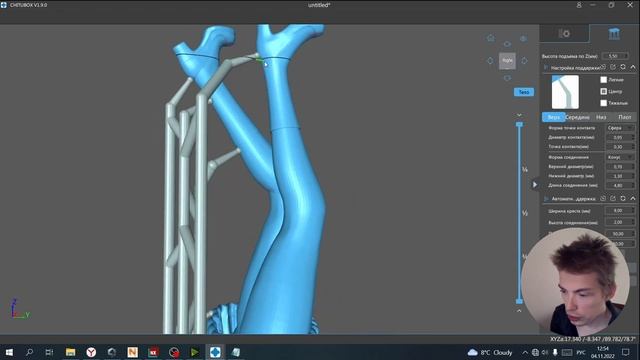Click export icon in Настройка поддержки header
Viewport: 640px width, 360px height.
613,67
